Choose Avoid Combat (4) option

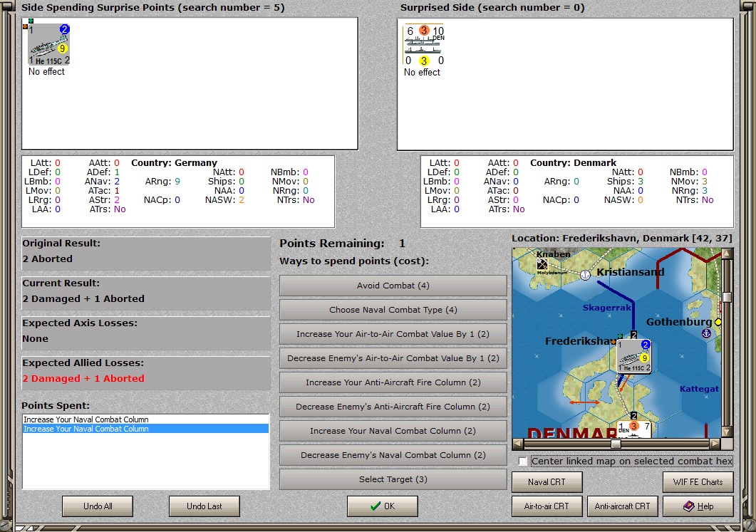pos(393,286)
